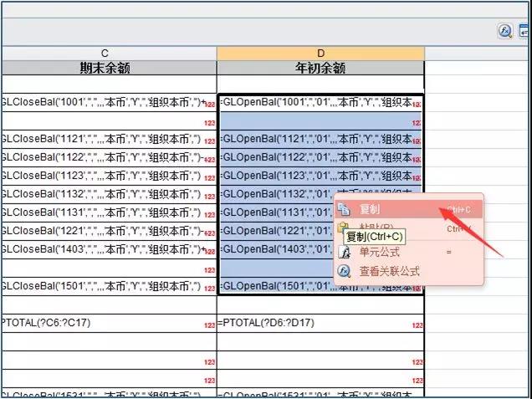Open 查看关联公式 from the context menu
The image size is (532, 399).
(408, 271)
